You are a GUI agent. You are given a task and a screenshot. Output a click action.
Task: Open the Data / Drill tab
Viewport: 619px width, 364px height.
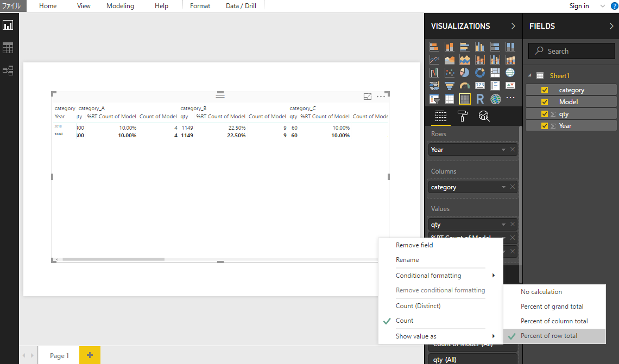click(x=241, y=6)
